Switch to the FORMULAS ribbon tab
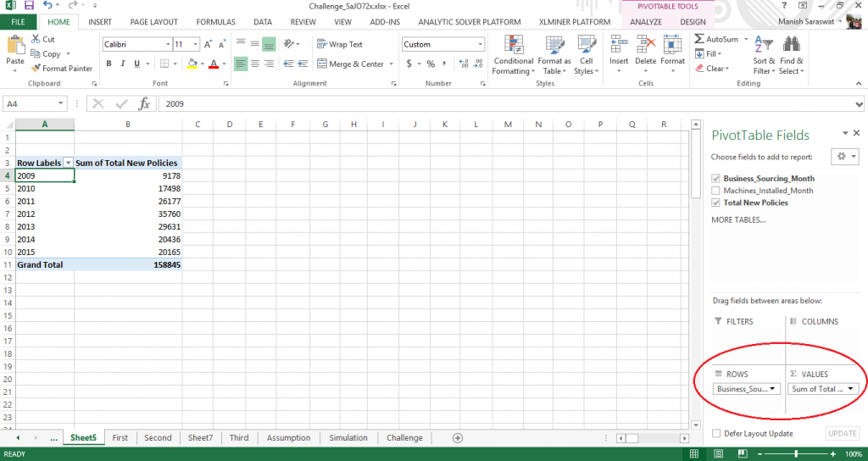This screenshot has height=461, width=868. point(216,21)
